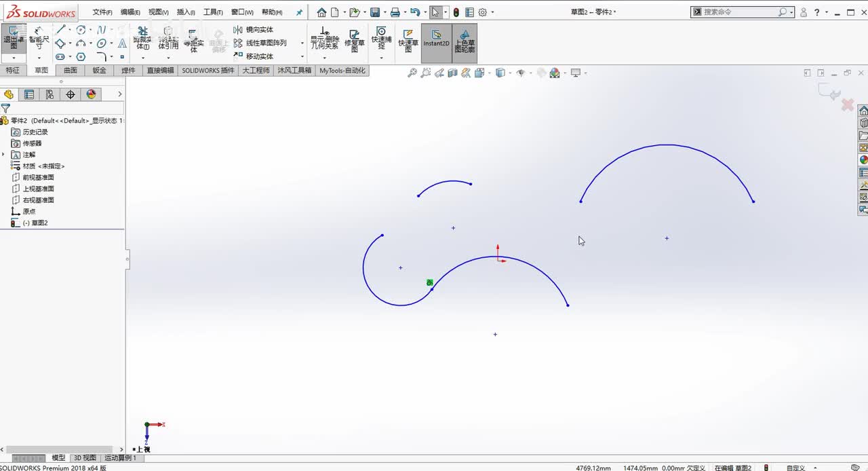Select the Sketch Fillet tool
The height and width of the screenshot is (471, 868).
[101, 57]
